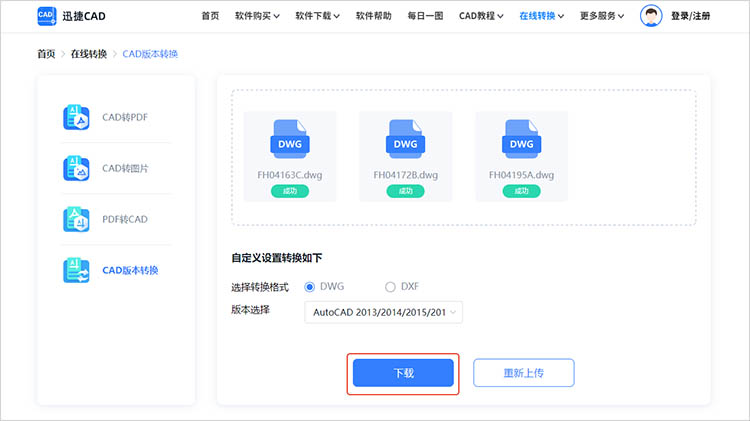Click the DWG file icon for FH04195A.dwg
The height and width of the screenshot is (421, 750).
click(521, 139)
